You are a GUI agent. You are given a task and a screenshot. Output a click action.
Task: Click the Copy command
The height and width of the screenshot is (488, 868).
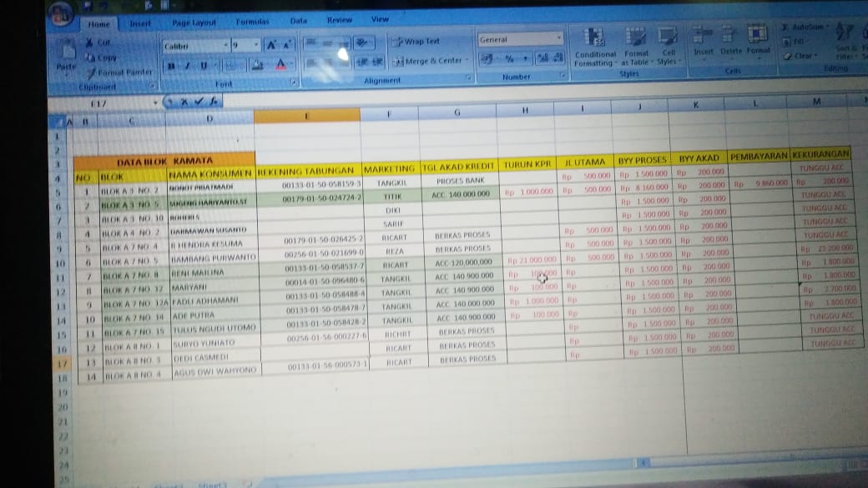[x=101, y=57]
